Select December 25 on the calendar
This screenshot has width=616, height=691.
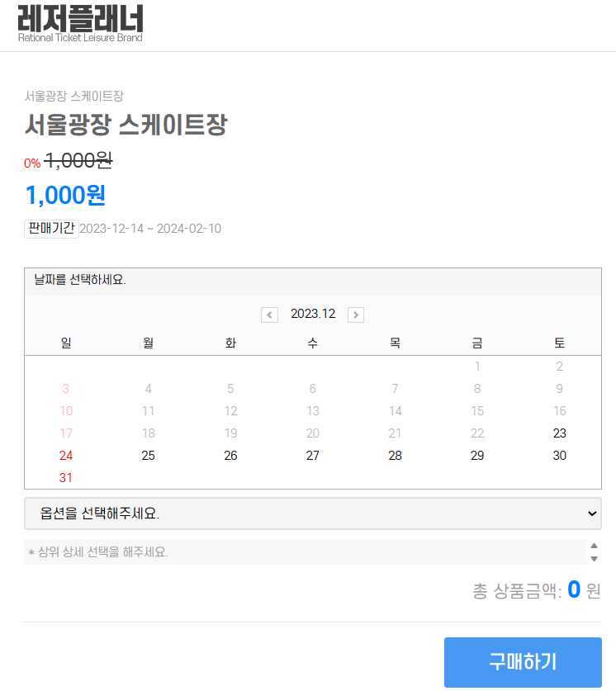(x=148, y=455)
